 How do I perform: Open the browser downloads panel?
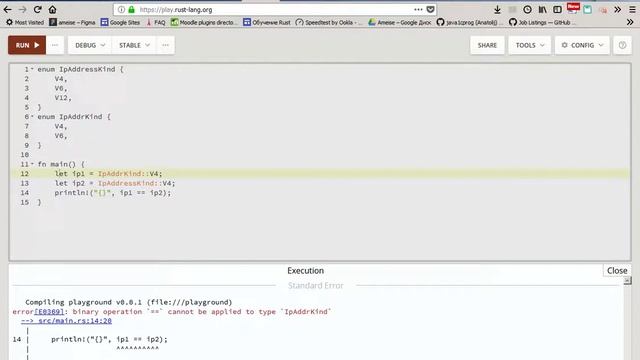(x=497, y=9)
